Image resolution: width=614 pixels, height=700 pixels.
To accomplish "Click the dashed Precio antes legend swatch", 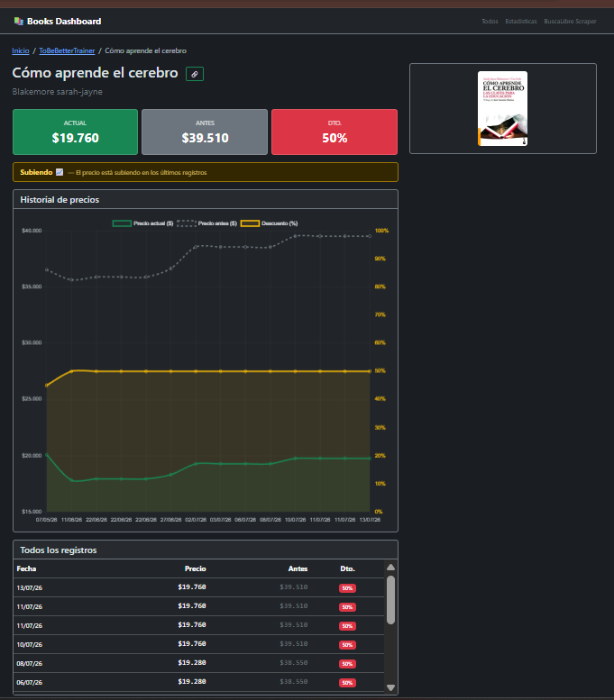I will (x=187, y=223).
